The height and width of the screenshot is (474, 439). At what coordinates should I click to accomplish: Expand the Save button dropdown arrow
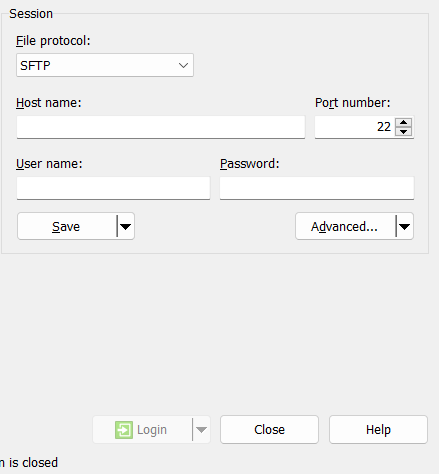click(126, 226)
